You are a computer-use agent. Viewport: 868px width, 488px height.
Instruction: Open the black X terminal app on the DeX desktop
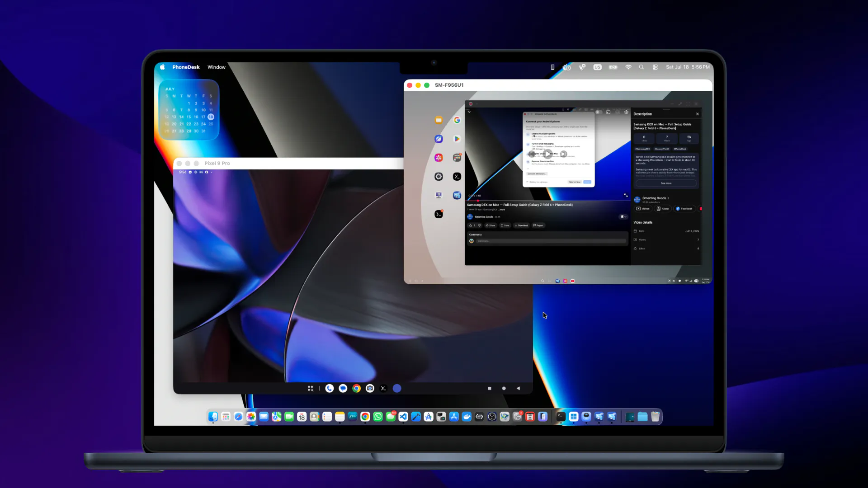click(457, 177)
